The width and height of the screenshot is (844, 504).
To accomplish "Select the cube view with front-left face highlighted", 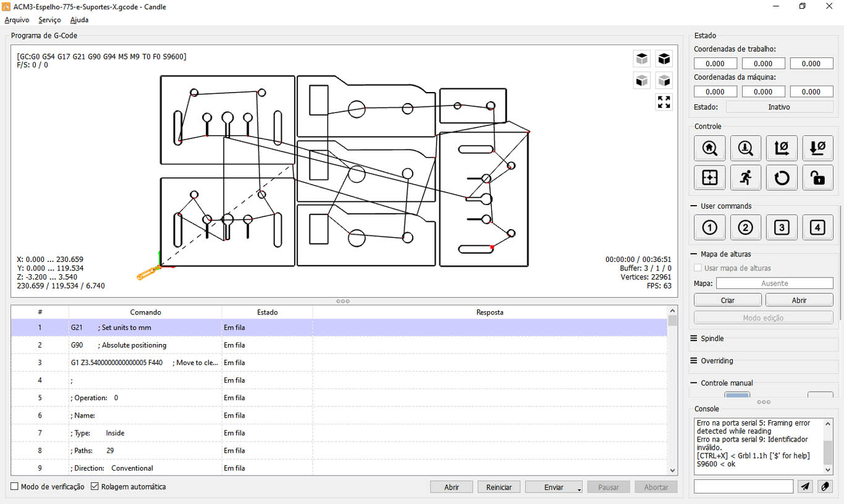I will 642,80.
